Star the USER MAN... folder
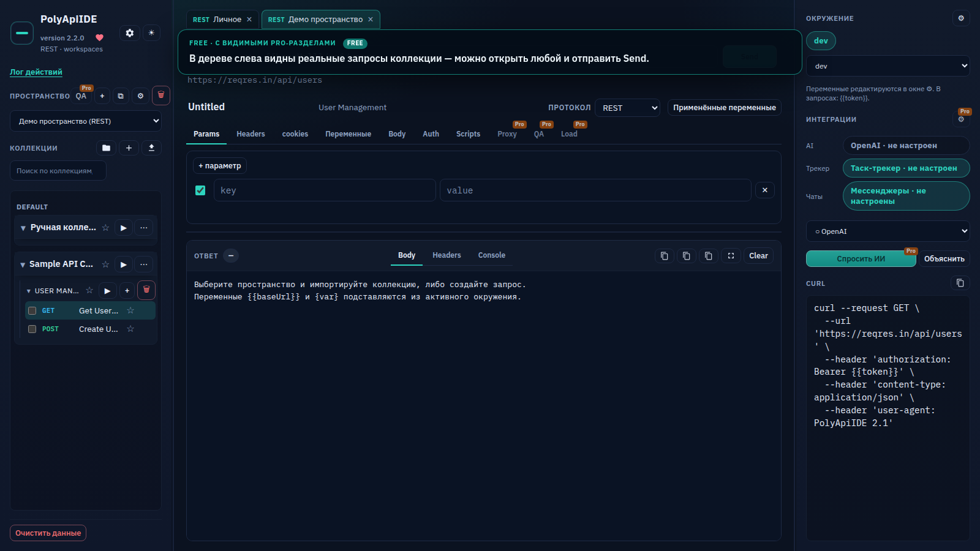This screenshot has width=980, height=551. [x=89, y=290]
